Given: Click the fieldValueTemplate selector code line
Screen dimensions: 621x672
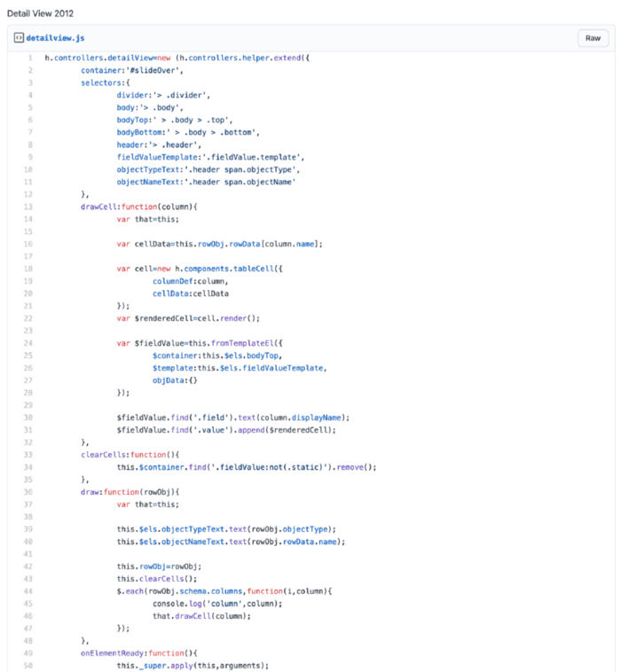Looking at the screenshot, I should pyautogui.click(x=210, y=157).
